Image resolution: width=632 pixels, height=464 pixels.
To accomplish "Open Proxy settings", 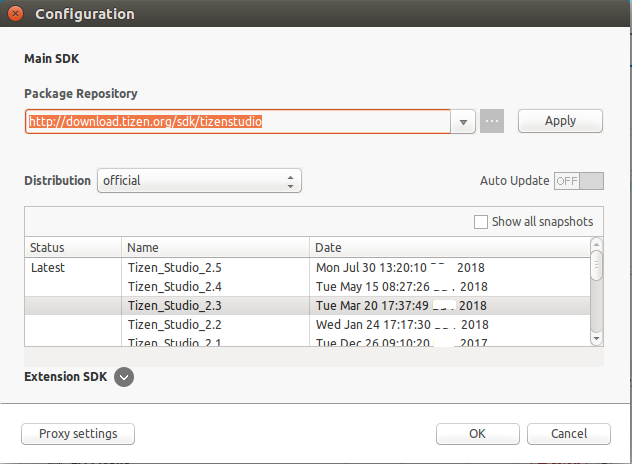I will [78, 433].
